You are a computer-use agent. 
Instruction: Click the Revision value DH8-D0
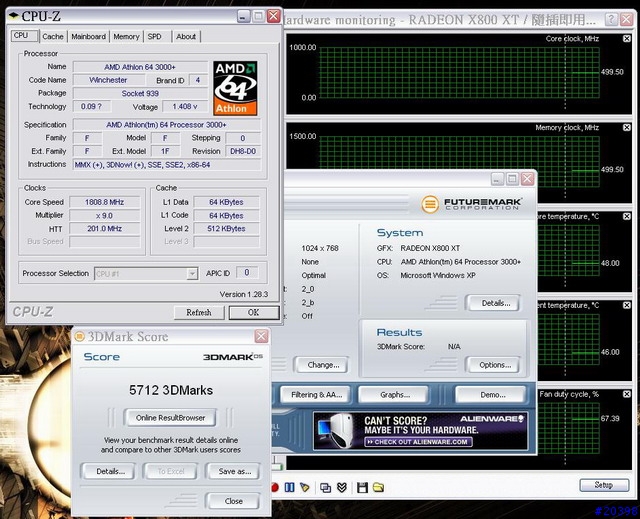click(x=243, y=151)
